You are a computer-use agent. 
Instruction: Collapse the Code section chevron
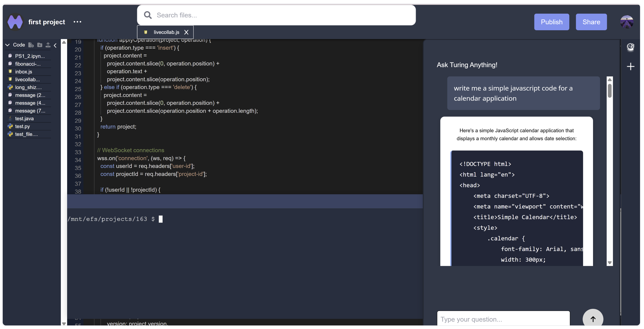[8, 45]
